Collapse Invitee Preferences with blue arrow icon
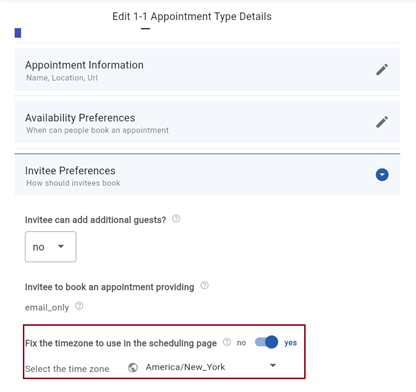The height and width of the screenshot is (392, 416). pos(382,175)
